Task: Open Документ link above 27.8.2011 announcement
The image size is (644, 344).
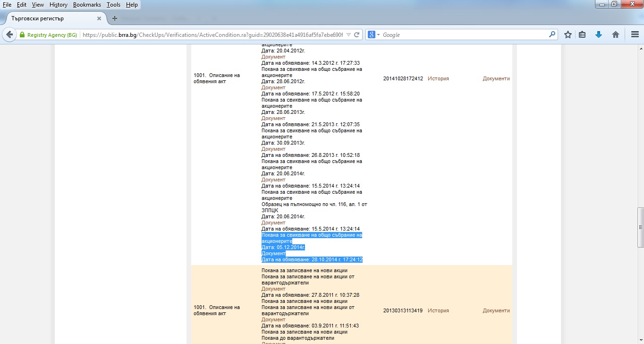Action: 273,289
